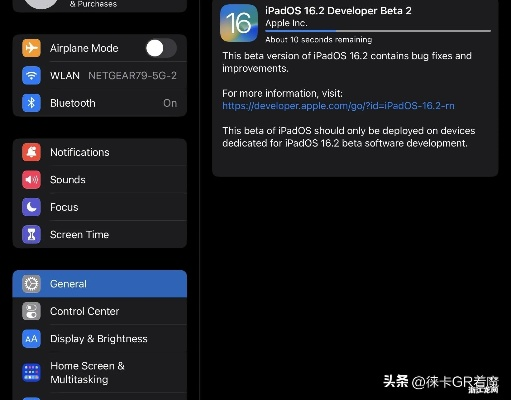Viewport: 511px width, 400px height.
Task: Open Display & Brightness settings
Action: click(x=100, y=339)
